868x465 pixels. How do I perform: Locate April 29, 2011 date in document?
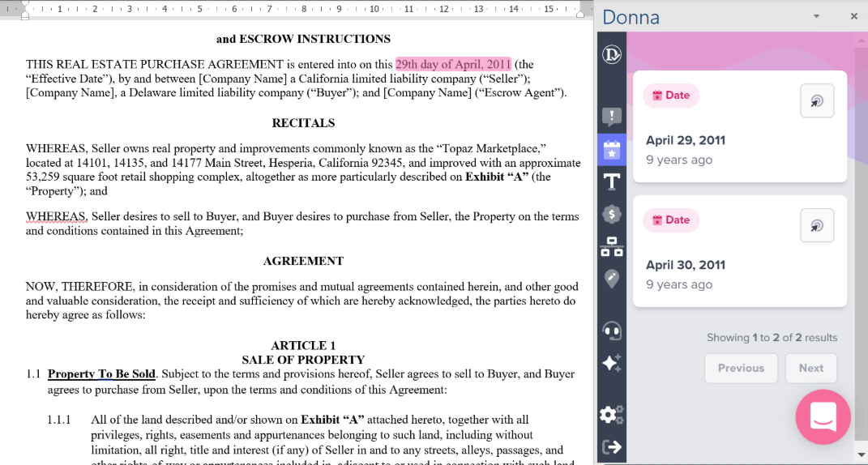click(x=817, y=100)
